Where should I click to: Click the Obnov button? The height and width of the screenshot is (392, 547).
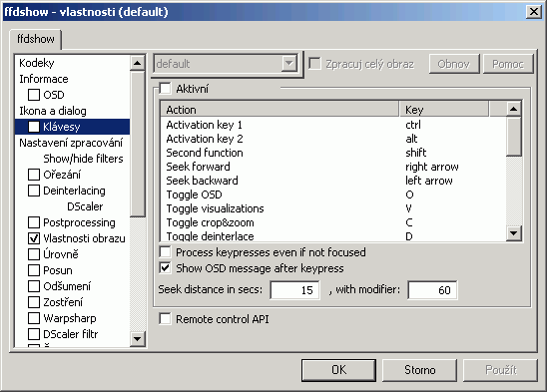[x=454, y=64]
